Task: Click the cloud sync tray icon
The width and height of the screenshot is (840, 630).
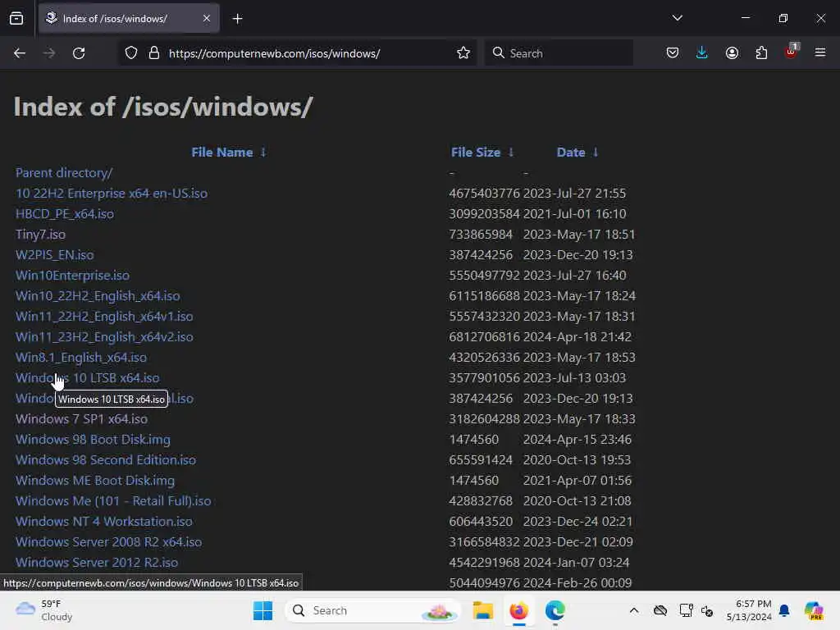Action: [660, 610]
